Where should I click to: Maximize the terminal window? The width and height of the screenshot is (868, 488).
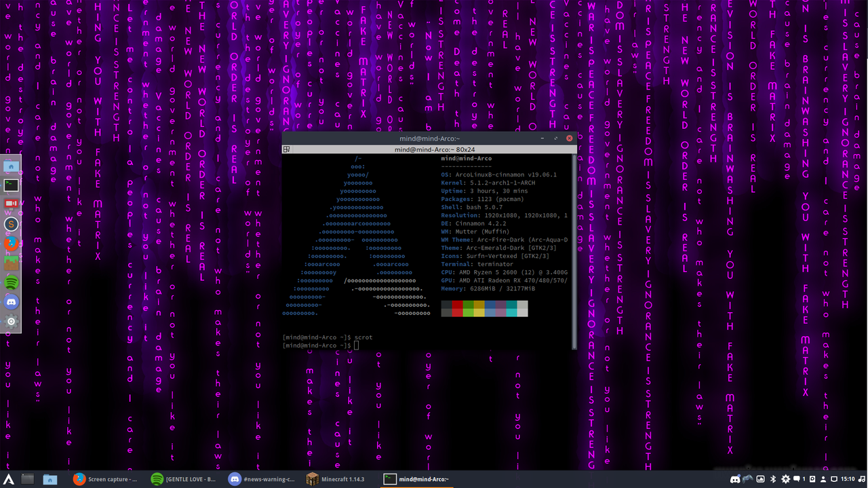point(556,138)
